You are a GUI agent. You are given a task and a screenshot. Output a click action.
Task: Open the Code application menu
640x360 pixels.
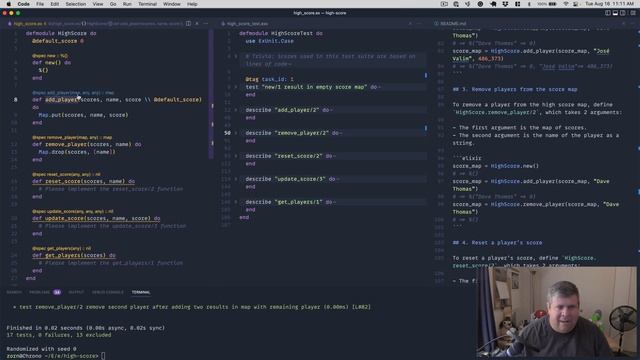(23, 4)
